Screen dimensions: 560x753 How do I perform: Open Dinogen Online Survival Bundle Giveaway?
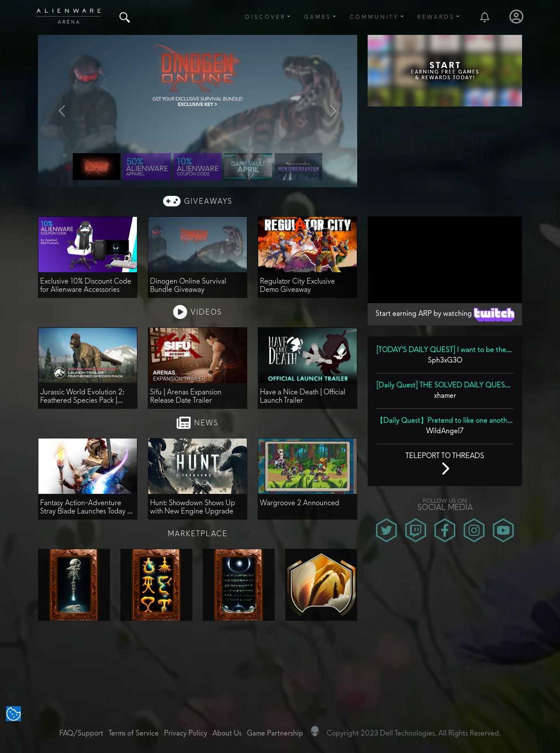click(198, 257)
